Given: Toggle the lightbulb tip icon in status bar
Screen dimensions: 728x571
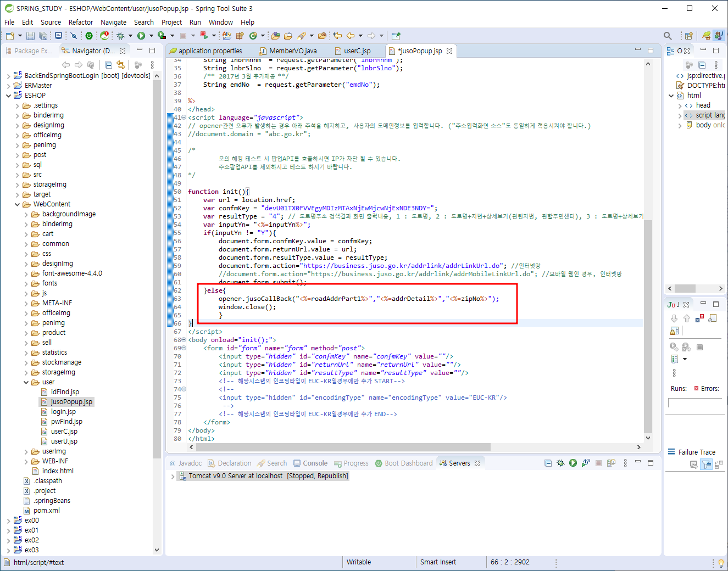Looking at the screenshot, I should tap(721, 563).
